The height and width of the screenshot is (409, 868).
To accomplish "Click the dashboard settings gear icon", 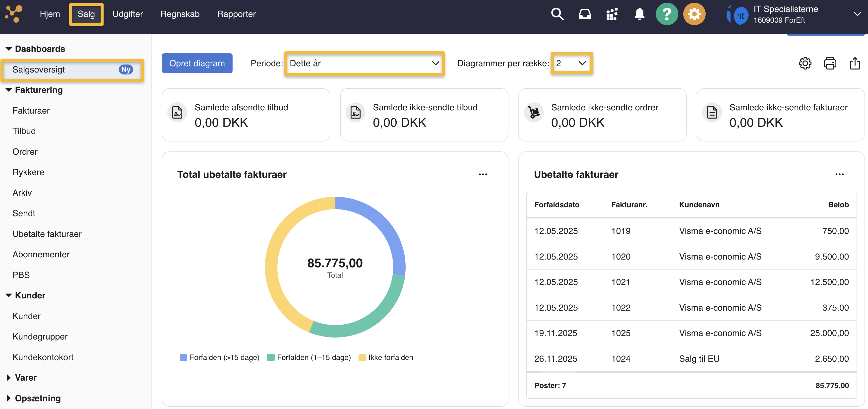I will click(x=805, y=63).
